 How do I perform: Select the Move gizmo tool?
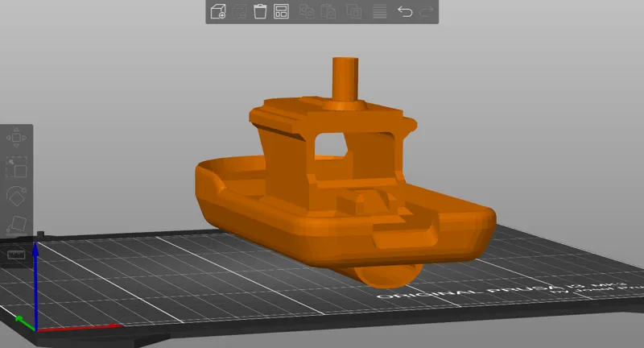(x=16, y=138)
